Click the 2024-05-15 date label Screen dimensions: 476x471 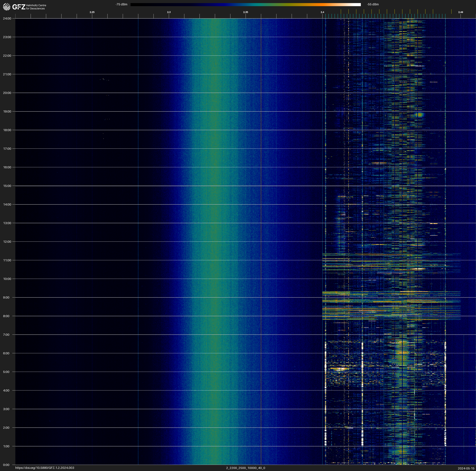[x=466, y=468]
